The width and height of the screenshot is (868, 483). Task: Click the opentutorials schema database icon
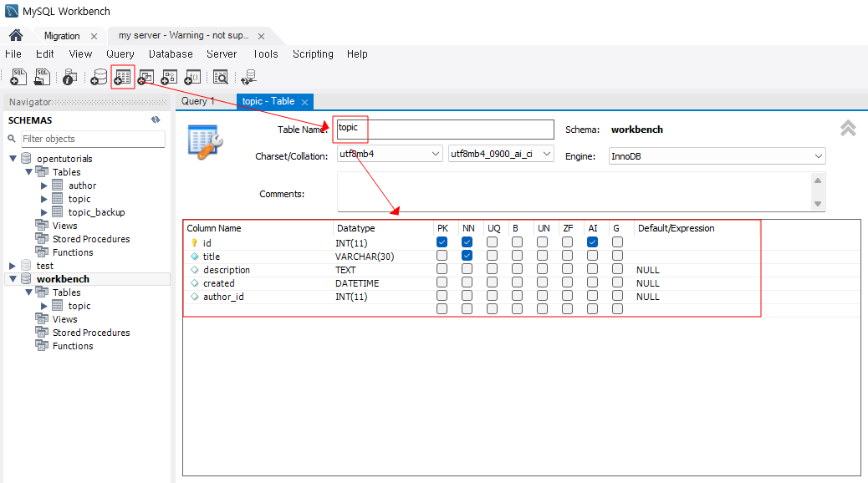(26, 158)
